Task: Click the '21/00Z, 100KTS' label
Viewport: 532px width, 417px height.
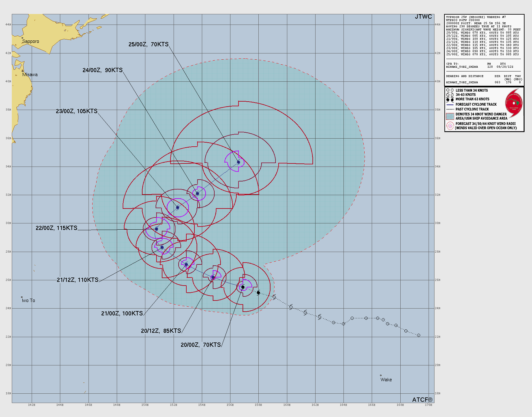Action: point(122,314)
